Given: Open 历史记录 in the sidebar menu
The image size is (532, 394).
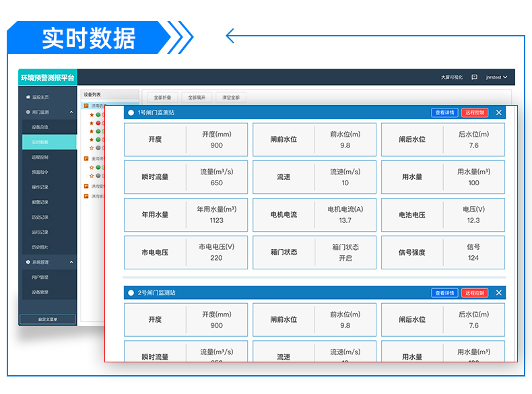Looking at the screenshot, I should [x=40, y=217].
